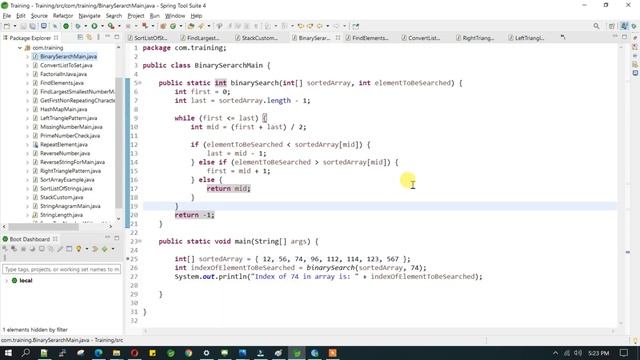This screenshot has width=640, height=360.
Task: Open the lightbulb dropdown arrow in Boot Dashboard
Action: pos(87,249)
